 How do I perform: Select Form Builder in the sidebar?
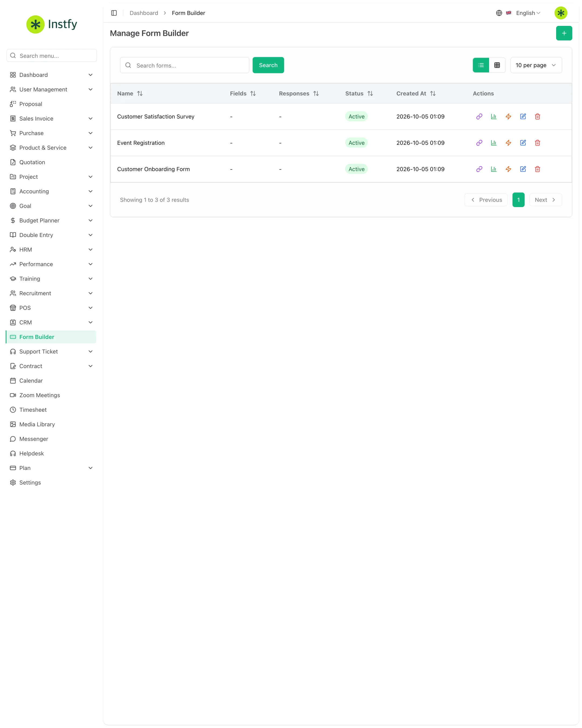coord(51,337)
